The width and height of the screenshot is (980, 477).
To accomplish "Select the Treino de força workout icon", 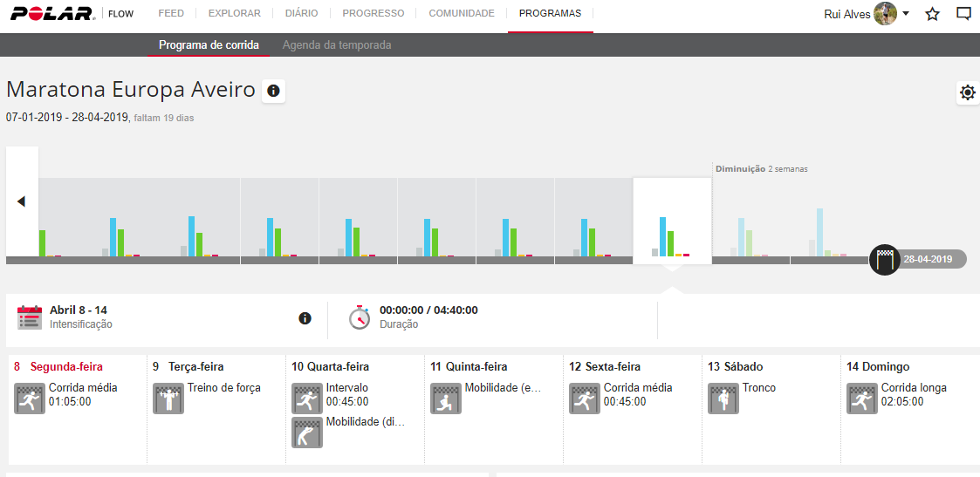I will 168,399.
